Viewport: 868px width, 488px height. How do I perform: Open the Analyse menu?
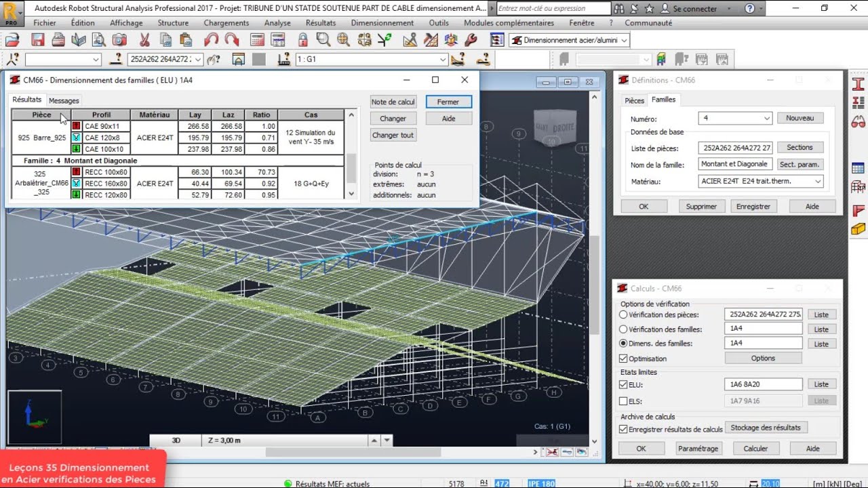pos(277,23)
